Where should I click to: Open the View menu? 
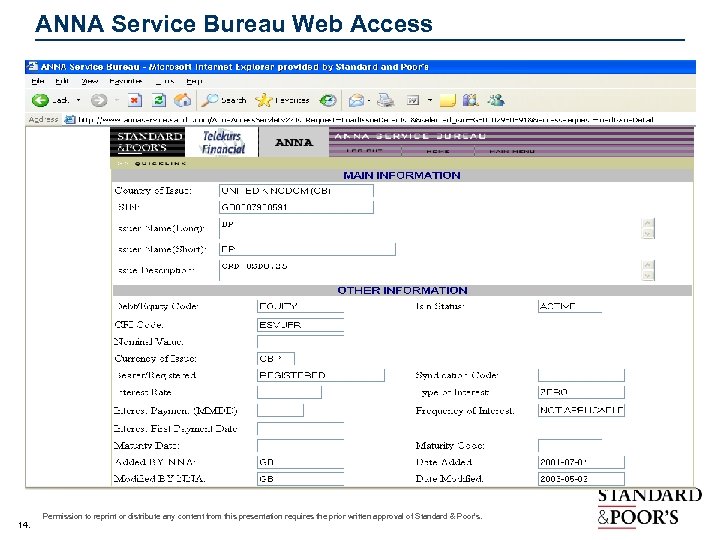[90, 81]
